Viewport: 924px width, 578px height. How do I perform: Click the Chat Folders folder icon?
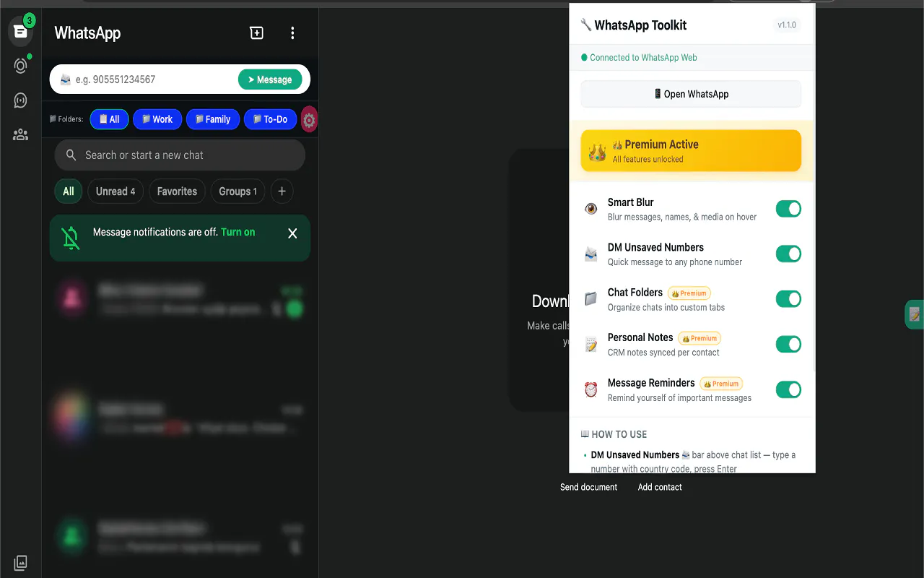pos(591,299)
